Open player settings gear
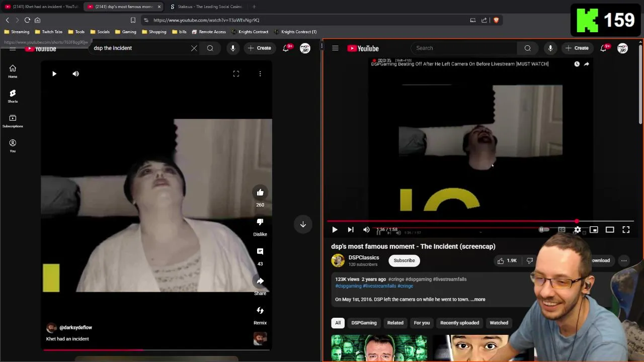The image size is (644, 362). pos(578,230)
